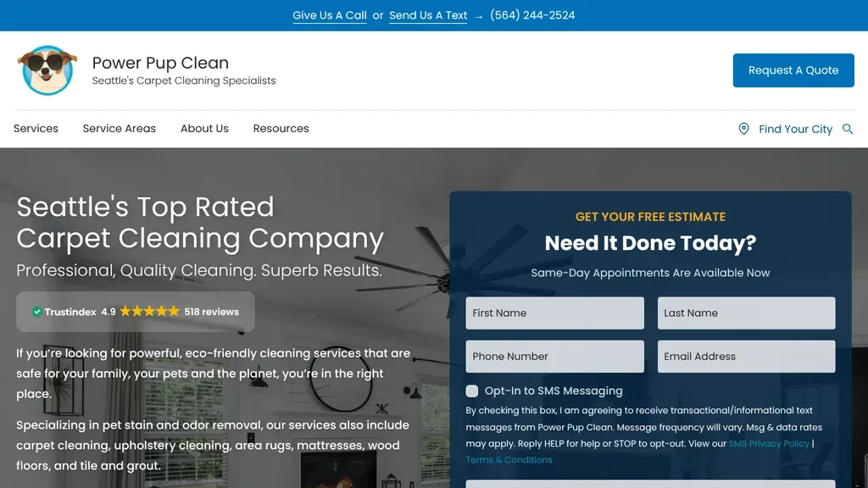Viewport: 868px width, 488px height.
Task: Click the search magnifier icon
Action: click(848, 129)
